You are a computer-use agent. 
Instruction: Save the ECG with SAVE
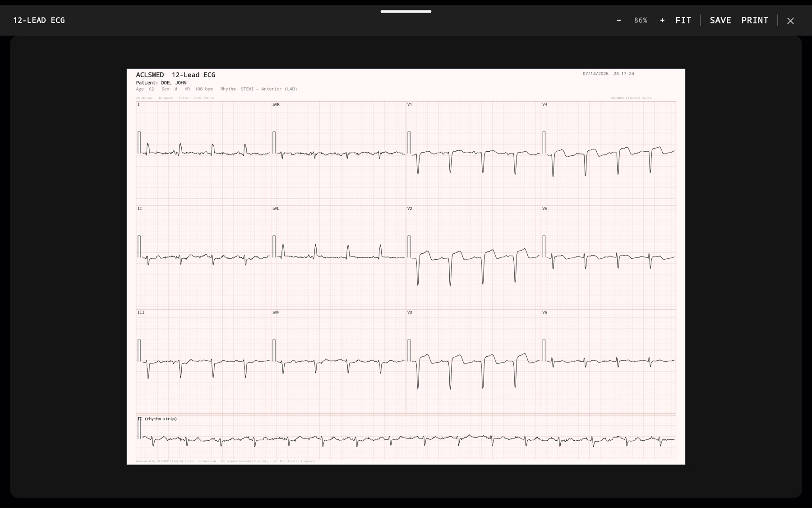point(720,20)
